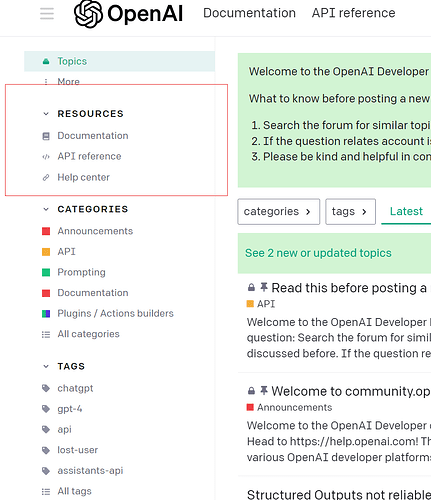431x500 pixels.
Task: Click the All categories list icon
Action: click(x=46, y=334)
